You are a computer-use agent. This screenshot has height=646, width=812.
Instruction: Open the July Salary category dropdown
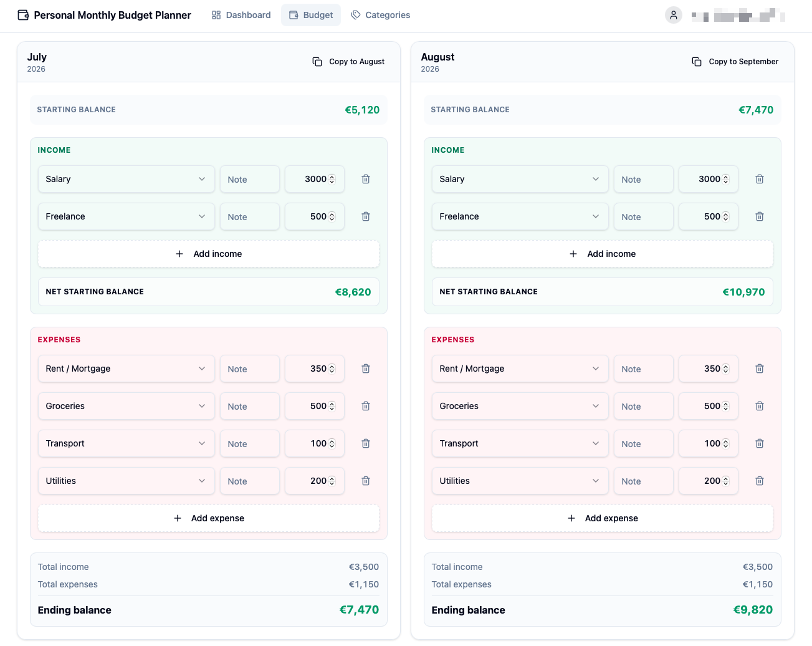coord(127,179)
